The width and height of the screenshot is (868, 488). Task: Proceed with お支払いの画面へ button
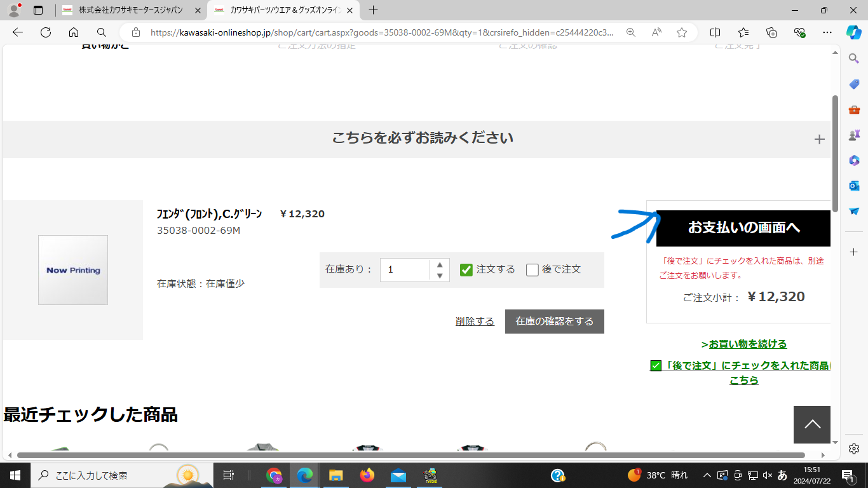(x=743, y=227)
